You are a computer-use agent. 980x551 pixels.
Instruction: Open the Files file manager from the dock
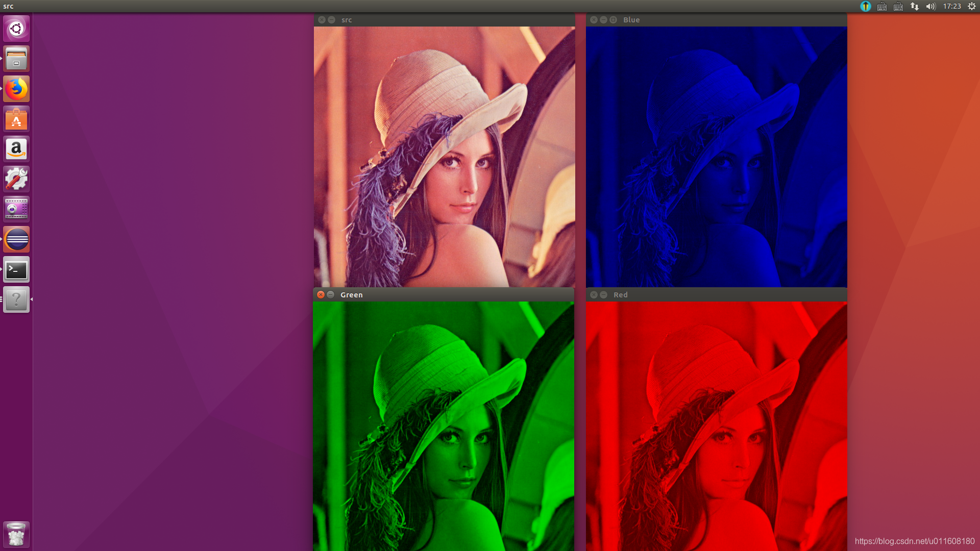[x=16, y=58]
